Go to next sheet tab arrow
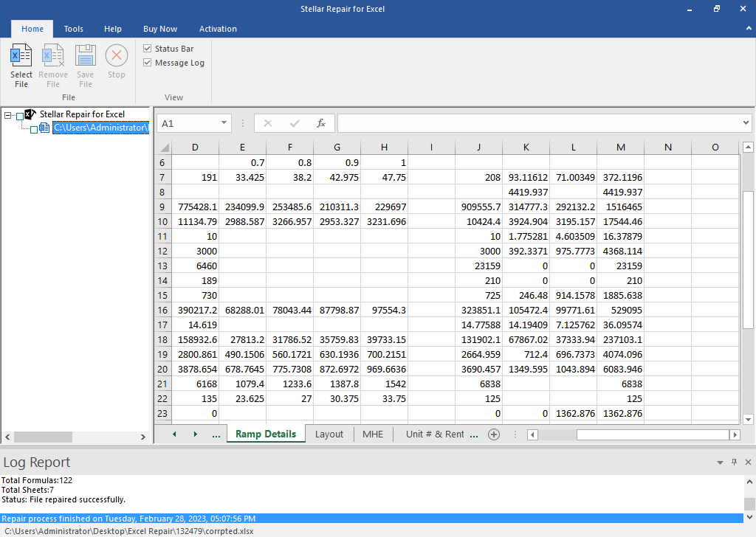 (x=195, y=434)
